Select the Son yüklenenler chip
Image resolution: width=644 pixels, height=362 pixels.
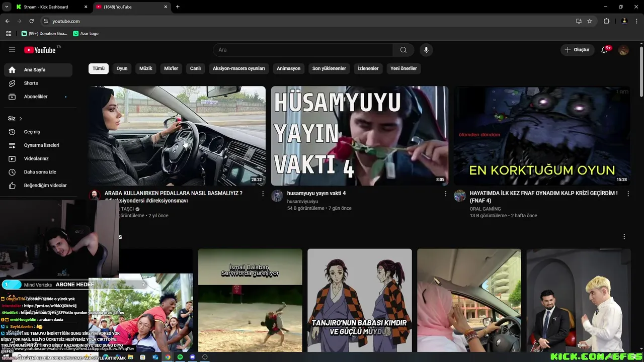click(329, 68)
